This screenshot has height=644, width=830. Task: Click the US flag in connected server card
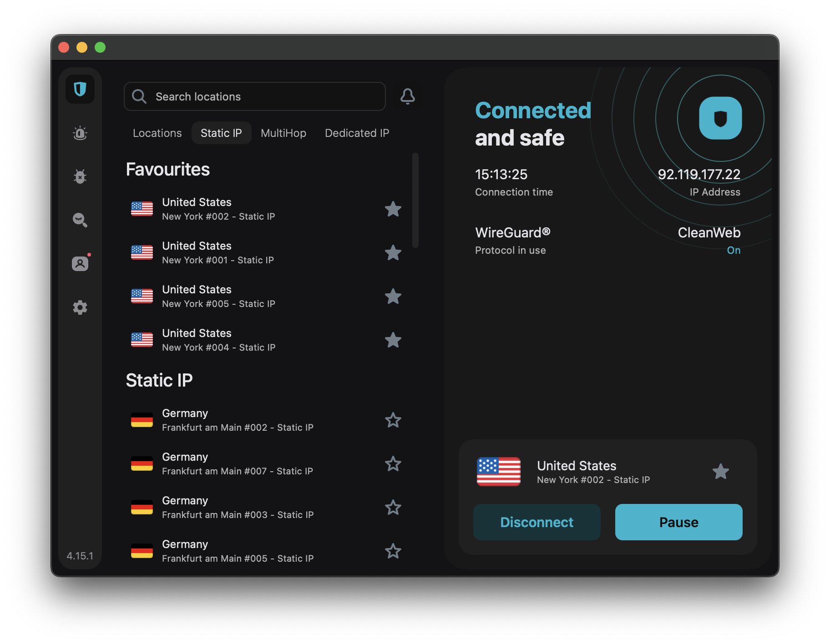pyautogui.click(x=499, y=472)
